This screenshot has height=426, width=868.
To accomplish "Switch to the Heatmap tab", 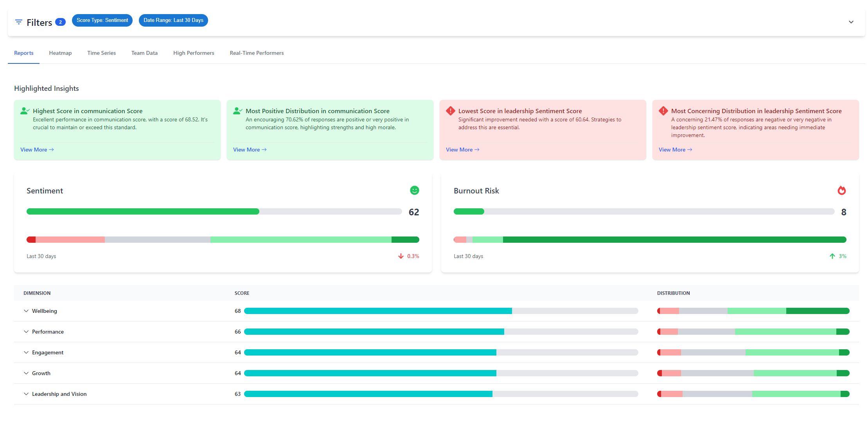I will [x=60, y=53].
